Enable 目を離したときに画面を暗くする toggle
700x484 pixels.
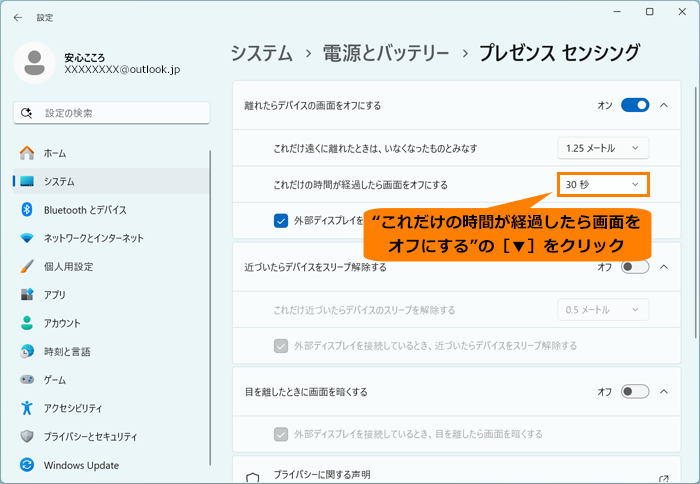[635, 392]
